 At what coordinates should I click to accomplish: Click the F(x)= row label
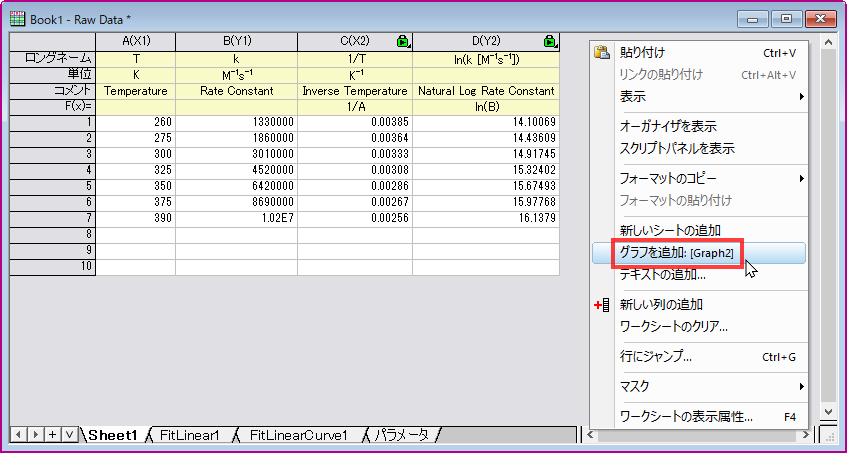53,107
